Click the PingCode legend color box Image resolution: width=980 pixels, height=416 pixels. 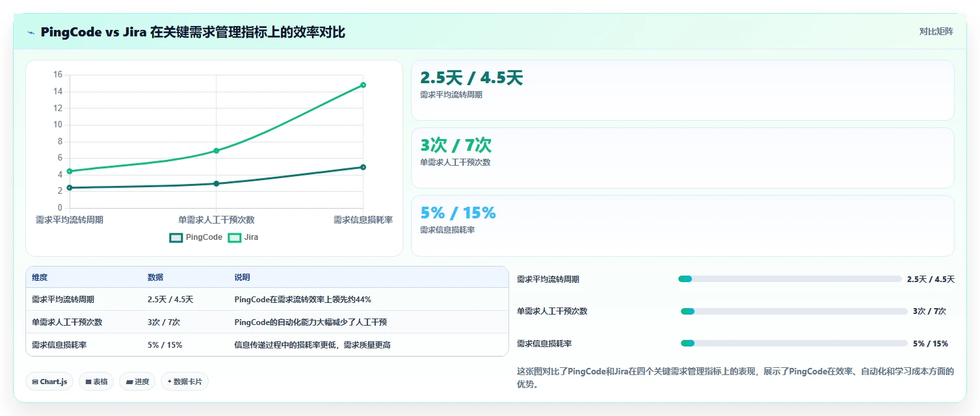(176, 237)
